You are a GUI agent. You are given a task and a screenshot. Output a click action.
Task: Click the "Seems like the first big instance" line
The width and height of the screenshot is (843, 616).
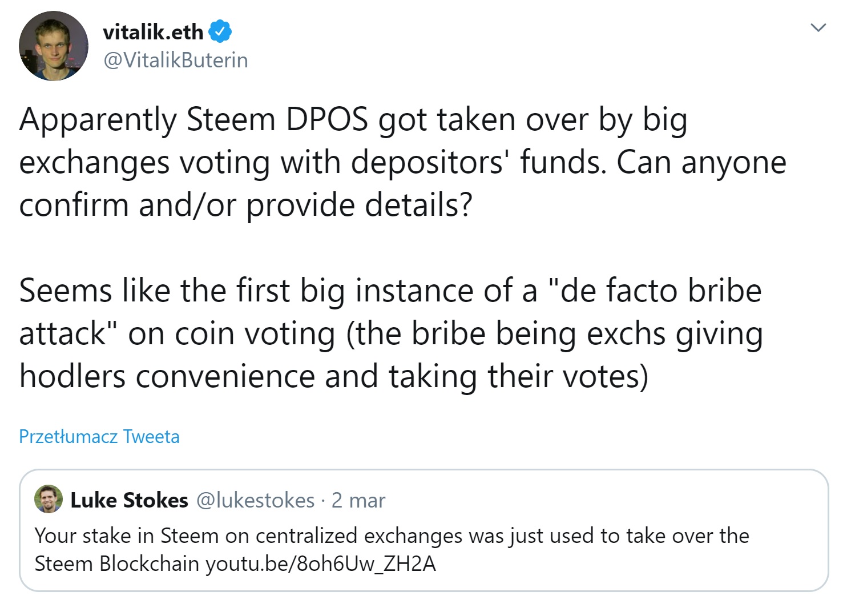(390, 291)
